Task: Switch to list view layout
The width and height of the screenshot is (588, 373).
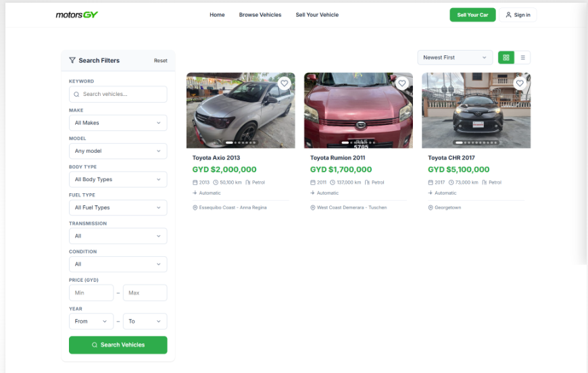Action: pyautogui.click(x=522, y=57)
